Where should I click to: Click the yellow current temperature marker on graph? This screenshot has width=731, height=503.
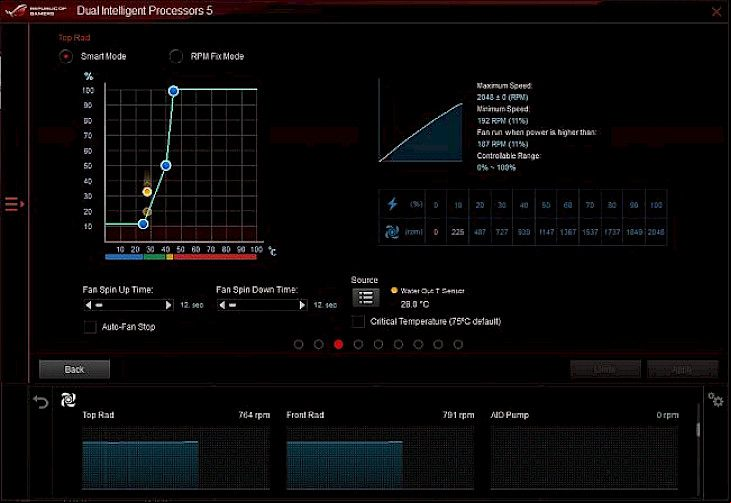point(147,192)
